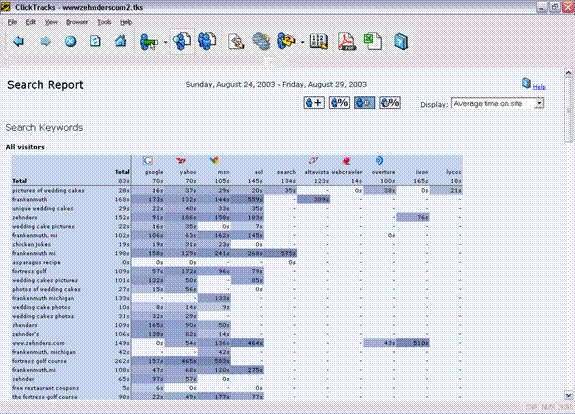
Task: Select the 'asparagus recipe' keyword
Action: (36, 263)
